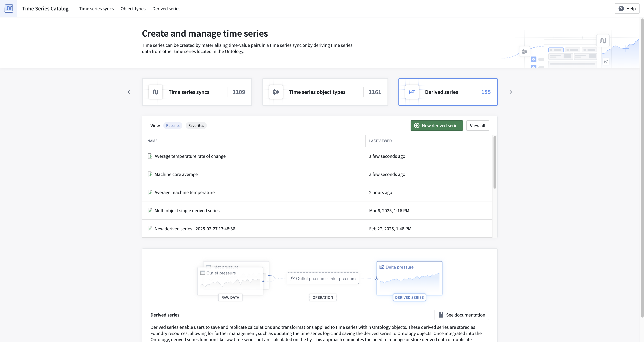Click the View all button
644x342 pixels.
[x=477, y=126]
